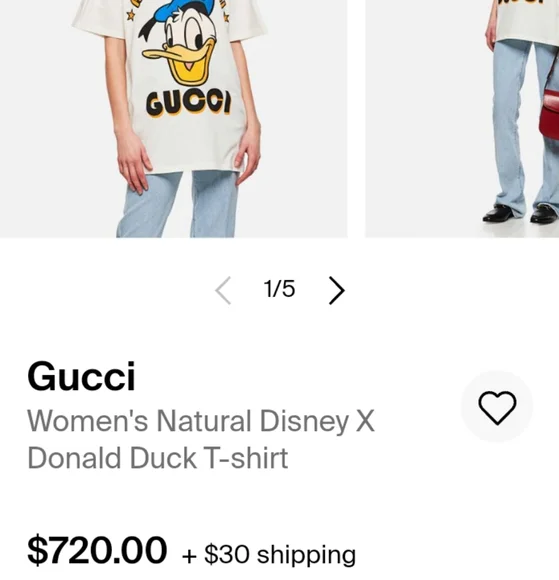Click the black loafers in second photo

[521, 213]
